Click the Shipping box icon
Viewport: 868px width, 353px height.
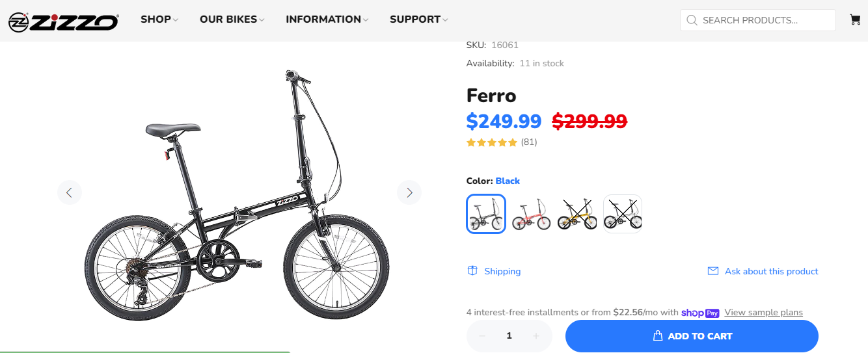[472, 270]
